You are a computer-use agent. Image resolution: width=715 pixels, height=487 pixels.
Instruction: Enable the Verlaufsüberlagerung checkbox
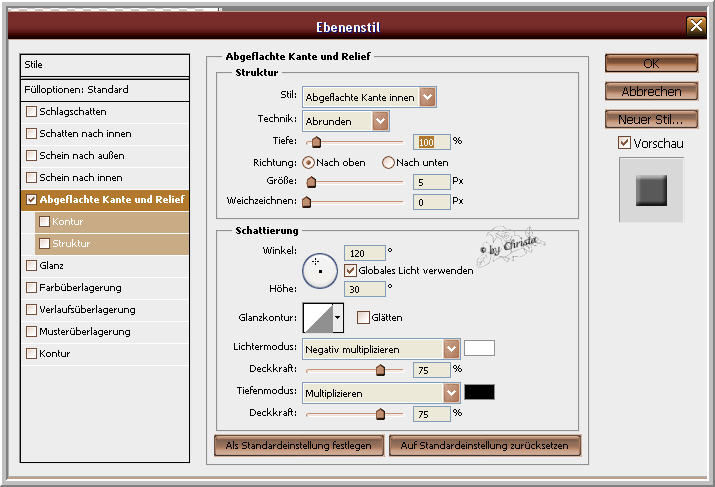coord(31,309)
